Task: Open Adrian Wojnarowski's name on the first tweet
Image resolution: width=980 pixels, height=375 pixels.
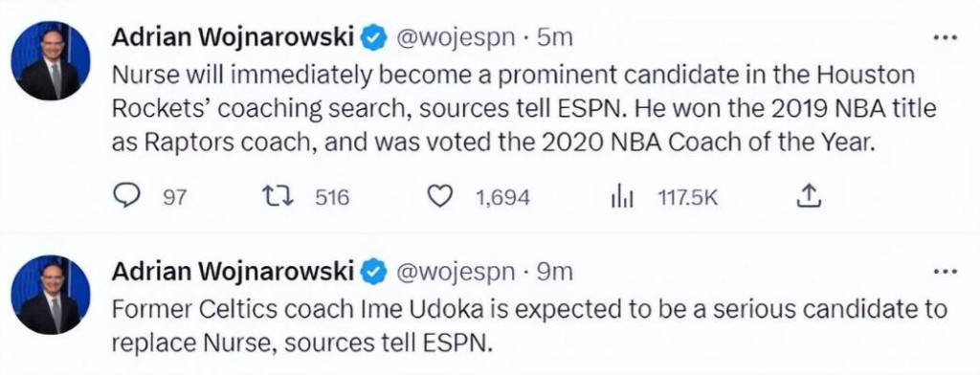Action: click(x=233, y=38)
